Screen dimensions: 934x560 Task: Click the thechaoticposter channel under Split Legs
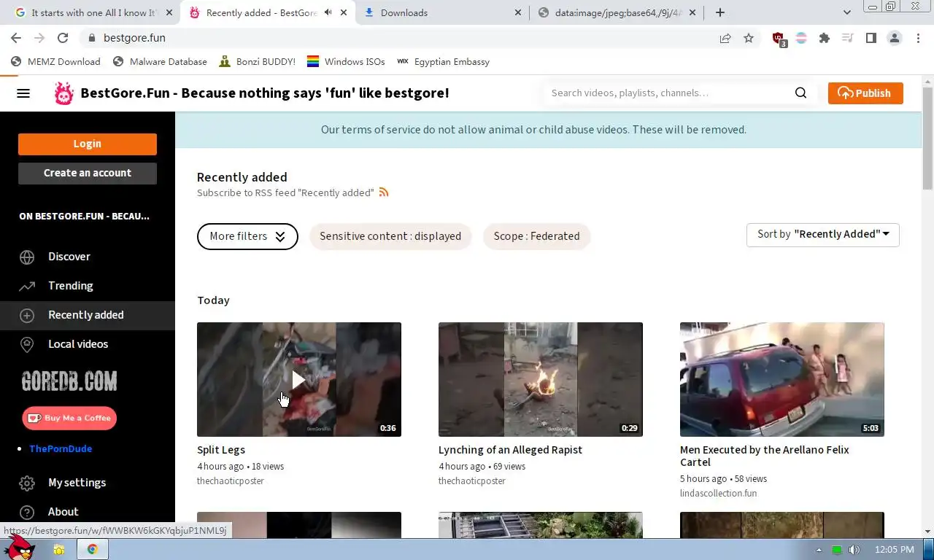[x=231, y=481]
